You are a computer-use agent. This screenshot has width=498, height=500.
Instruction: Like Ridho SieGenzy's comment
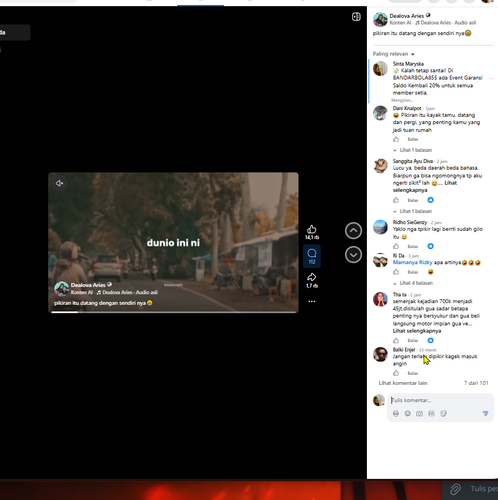(x=396, y=246)
